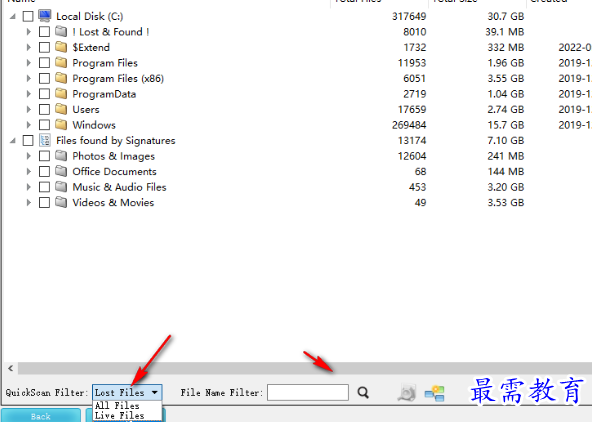This screenshot has height=422, width=592.
Task: Click the $Extend folder icon
Action: [x=61, y=47]
